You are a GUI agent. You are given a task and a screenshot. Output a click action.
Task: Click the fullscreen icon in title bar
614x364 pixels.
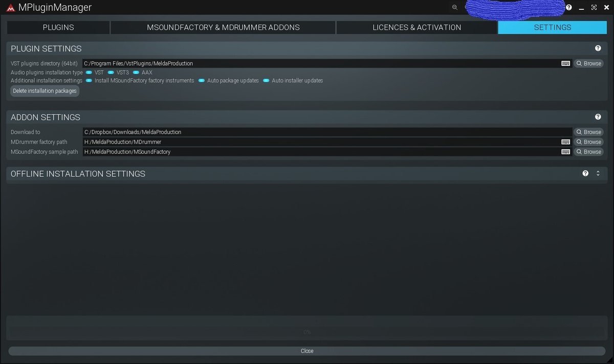[x=594, y=8]
